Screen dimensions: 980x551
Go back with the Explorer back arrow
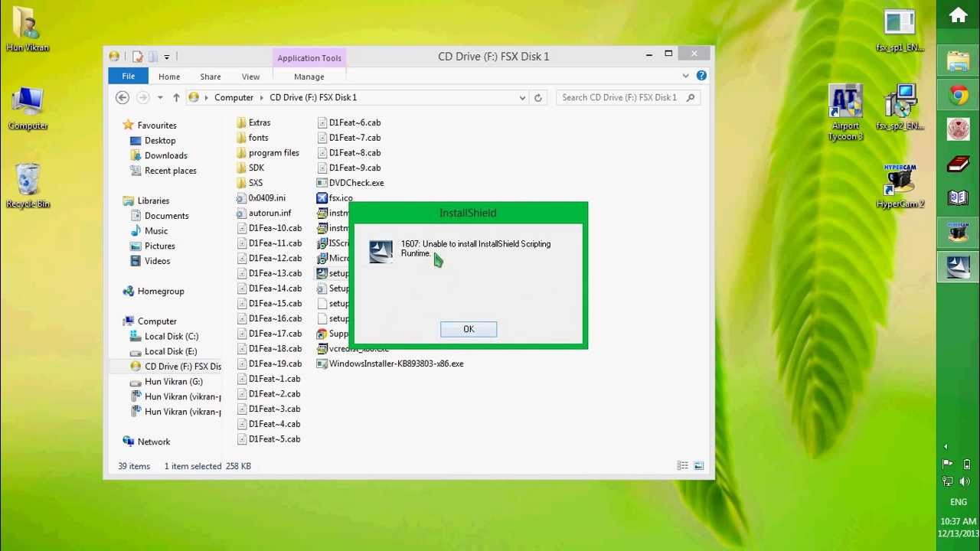[x=122, y=97]
